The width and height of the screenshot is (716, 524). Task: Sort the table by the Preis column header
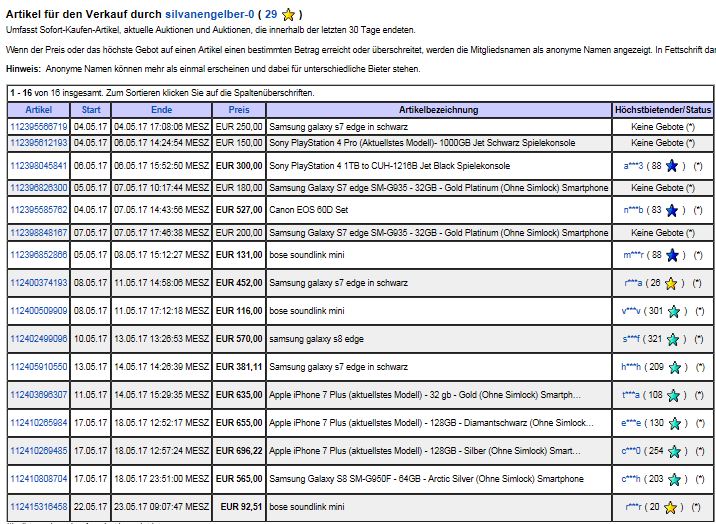coord(239,110)
